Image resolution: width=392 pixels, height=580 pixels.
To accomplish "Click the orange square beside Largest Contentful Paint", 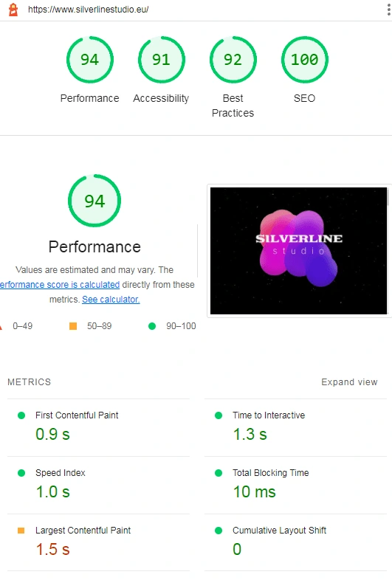I will (21, 531).
